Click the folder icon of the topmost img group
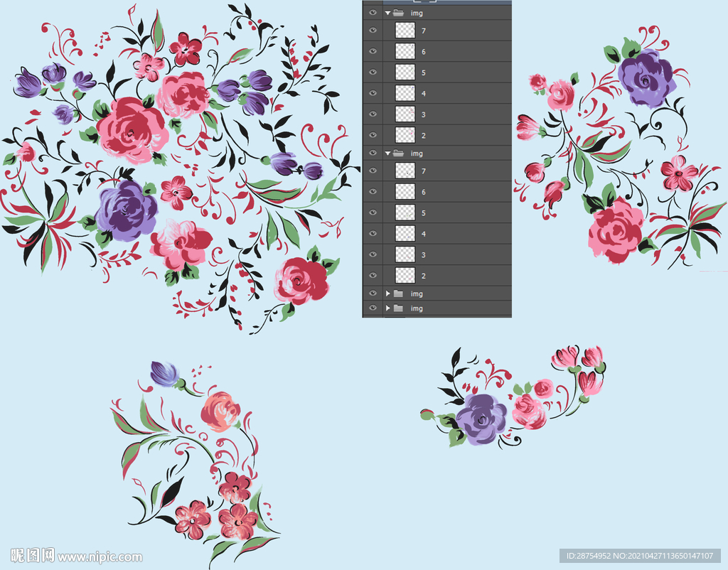This screenshot has width=728, height=570. (x=398, y=13)
